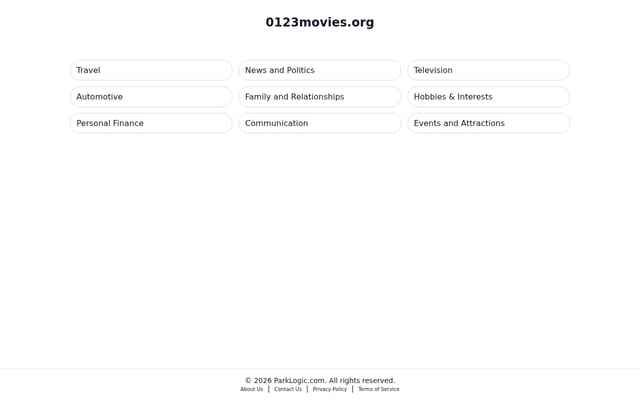Select Hobbies & Interests category

coord(488,97)
